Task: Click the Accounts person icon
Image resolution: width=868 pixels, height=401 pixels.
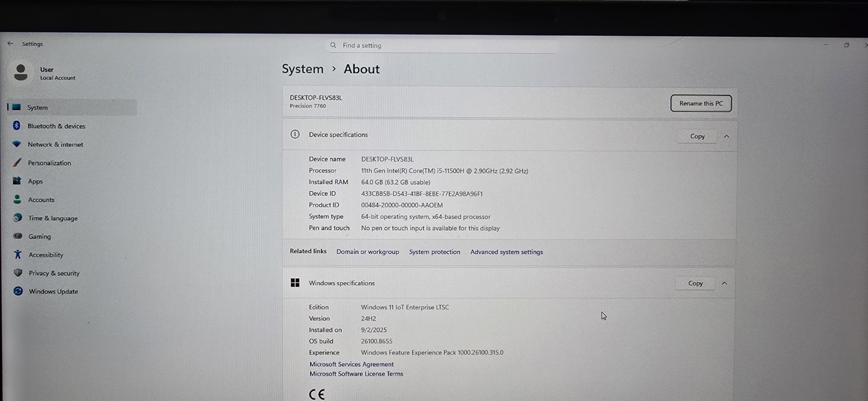Action: (17, 200)
